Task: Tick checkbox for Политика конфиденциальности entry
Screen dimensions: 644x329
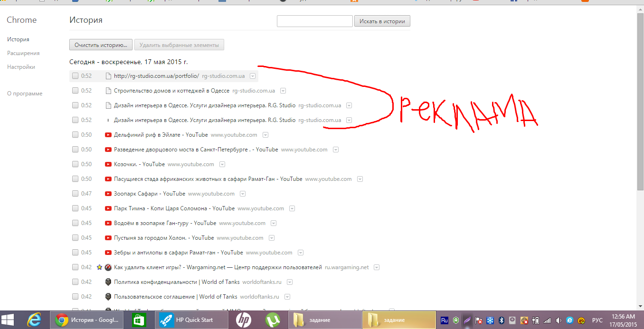Action: [75, 282]
